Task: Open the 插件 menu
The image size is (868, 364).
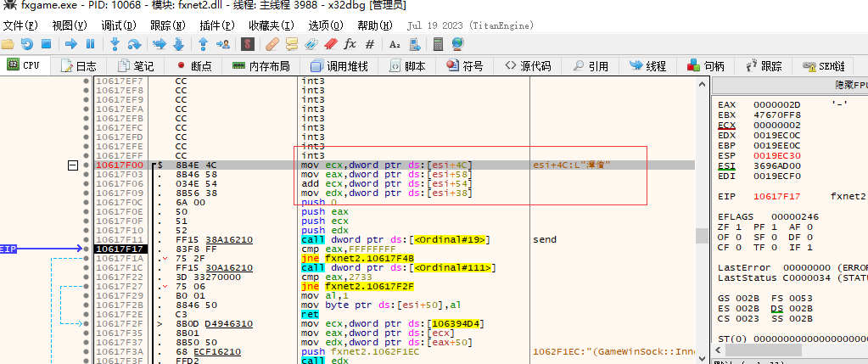Action: tap(217, 25)
